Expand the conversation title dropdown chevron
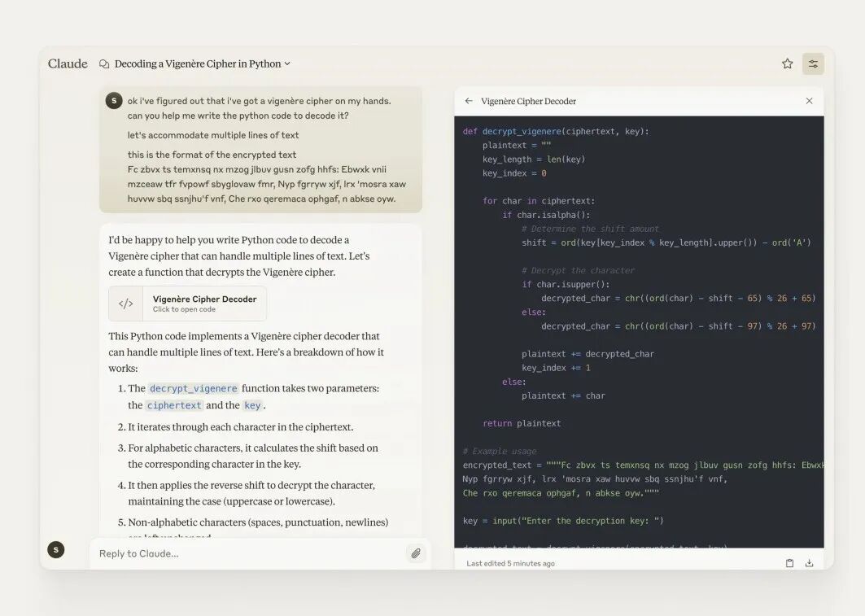The image size is (865, 616). (287, 64)
